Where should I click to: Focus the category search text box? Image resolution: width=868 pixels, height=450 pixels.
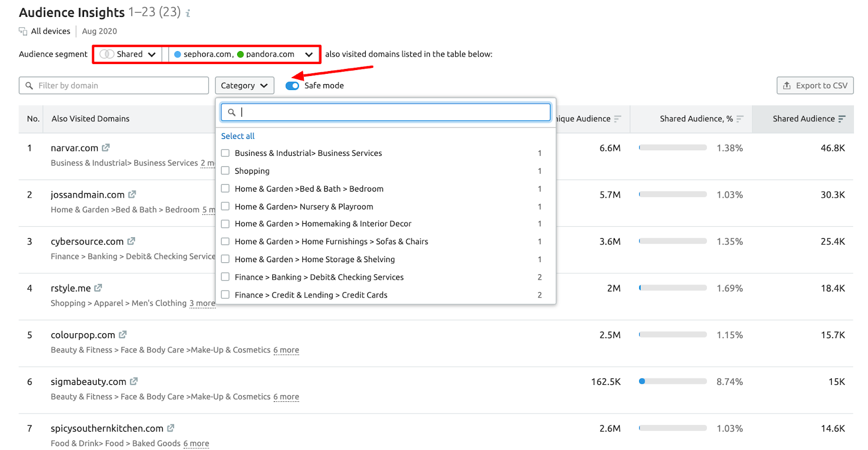pyautogui.click(x=386, y=112)
